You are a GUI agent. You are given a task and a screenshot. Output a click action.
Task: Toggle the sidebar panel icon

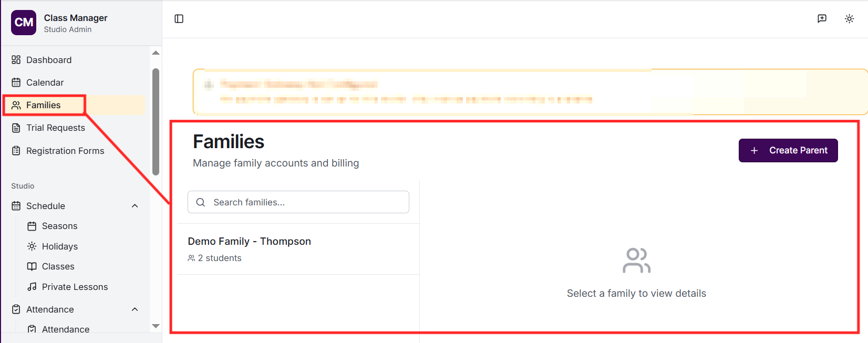coord(179,19)
